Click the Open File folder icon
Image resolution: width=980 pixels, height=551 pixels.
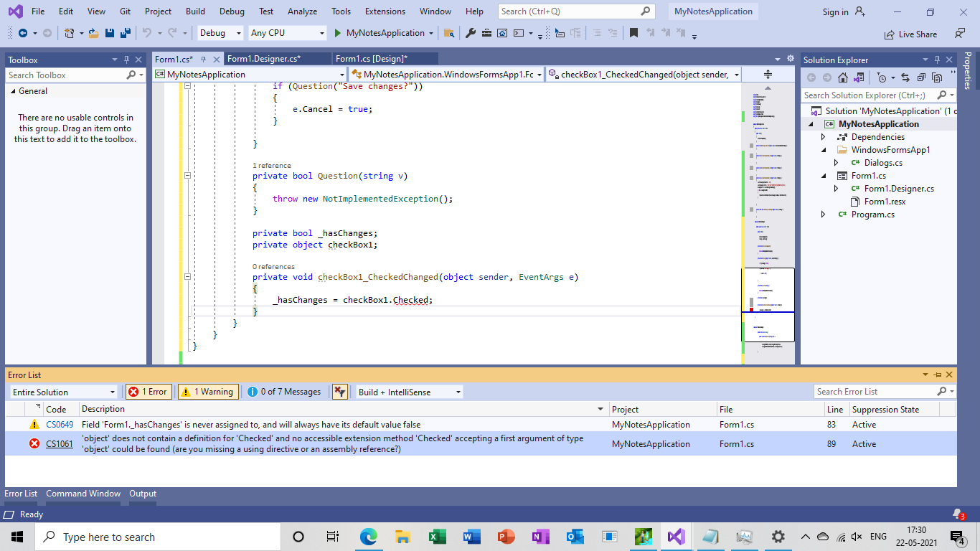[93, 33]
